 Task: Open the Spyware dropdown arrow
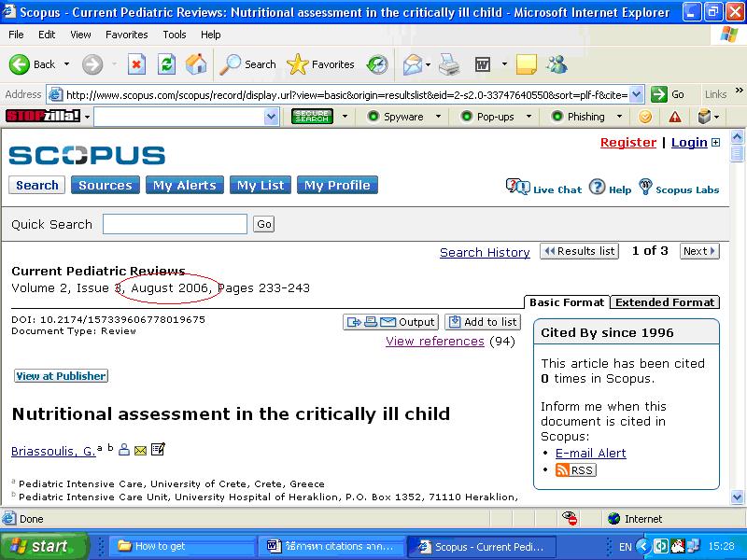pos(438,117)
